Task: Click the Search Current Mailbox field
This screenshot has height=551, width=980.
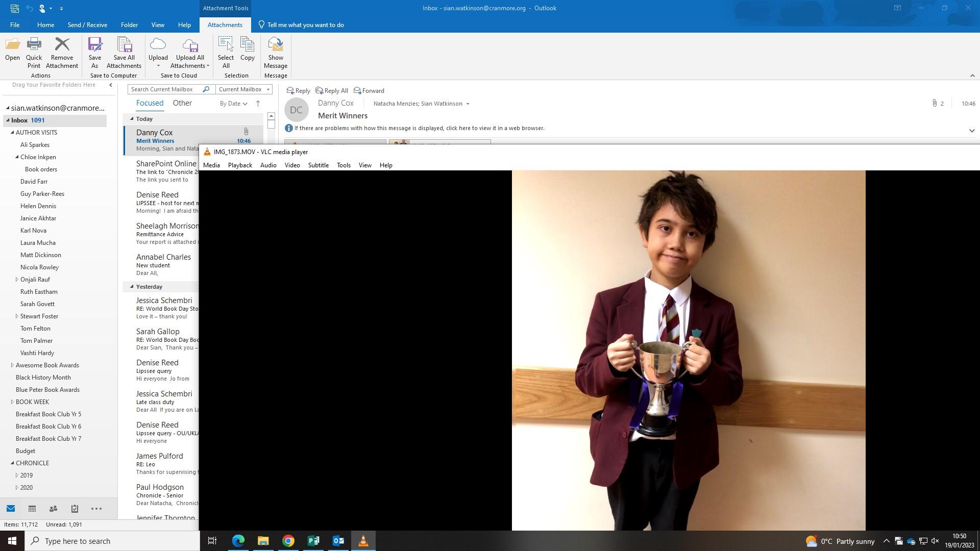Action: click(164, 89)
